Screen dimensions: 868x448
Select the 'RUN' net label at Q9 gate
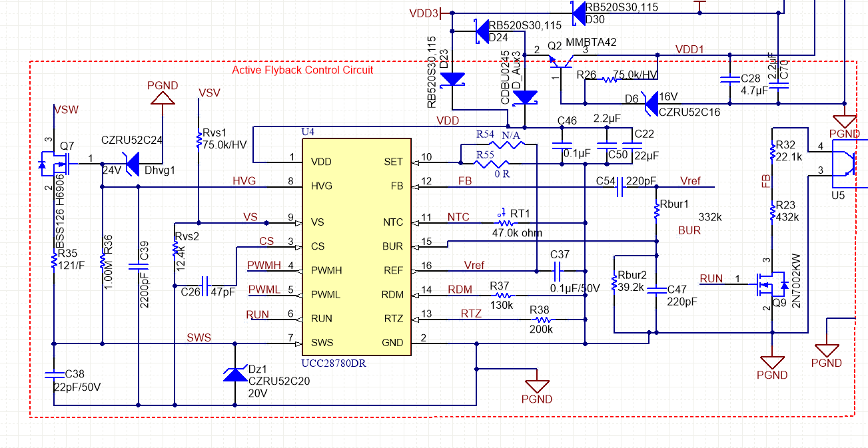711,278
